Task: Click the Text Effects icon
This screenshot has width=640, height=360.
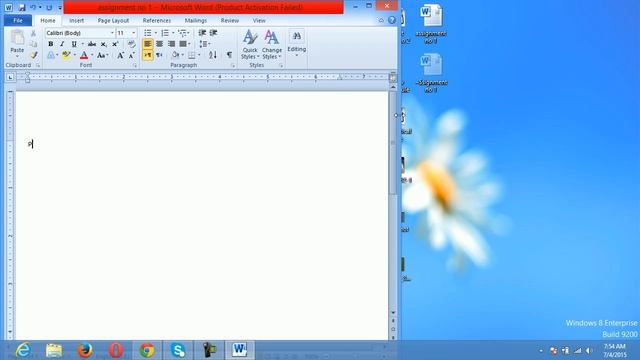Action: coord(51,55)
